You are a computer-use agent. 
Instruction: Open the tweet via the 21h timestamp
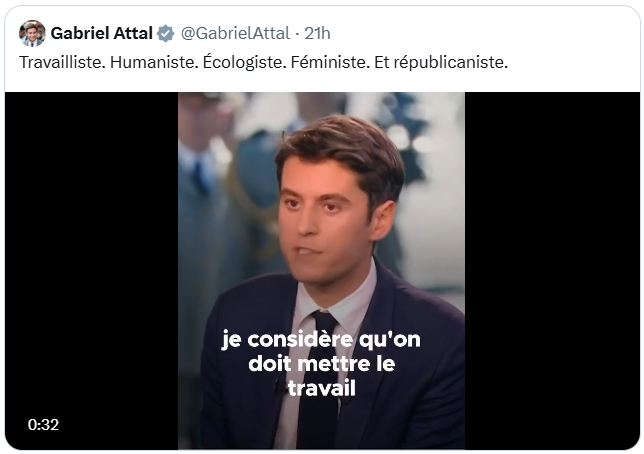click(317, 33)
